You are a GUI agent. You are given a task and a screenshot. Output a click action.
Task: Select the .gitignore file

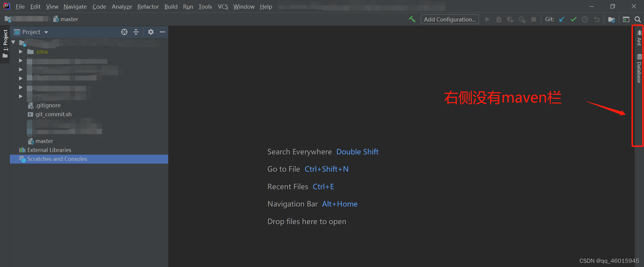pyautogui.click(x=48, y=105)
